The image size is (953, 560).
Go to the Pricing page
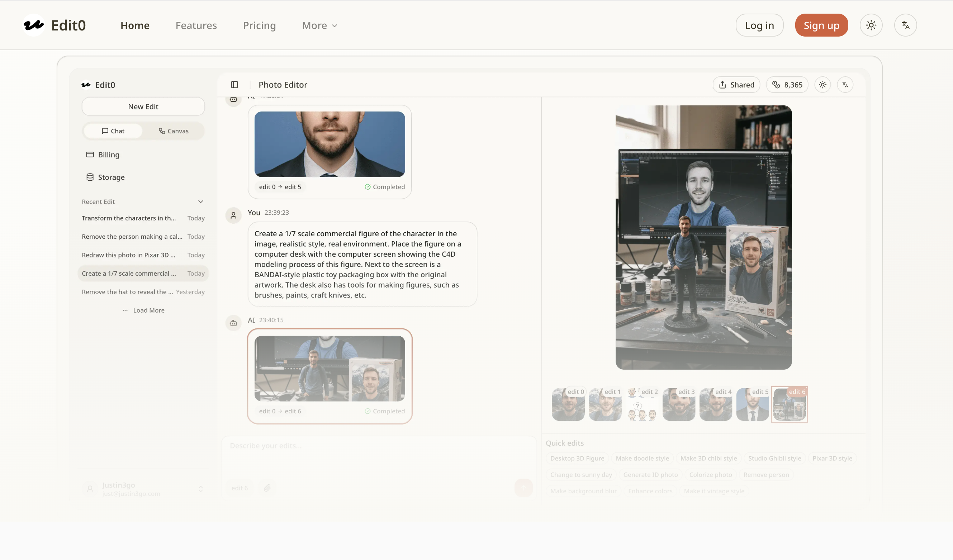coord(260,25)
